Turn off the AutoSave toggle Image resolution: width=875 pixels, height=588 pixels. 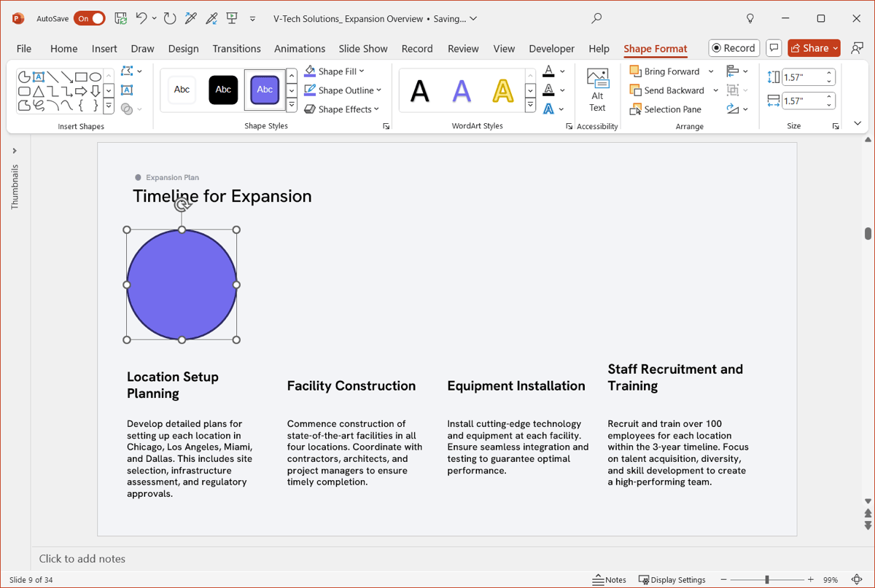[x=89, y=18]
